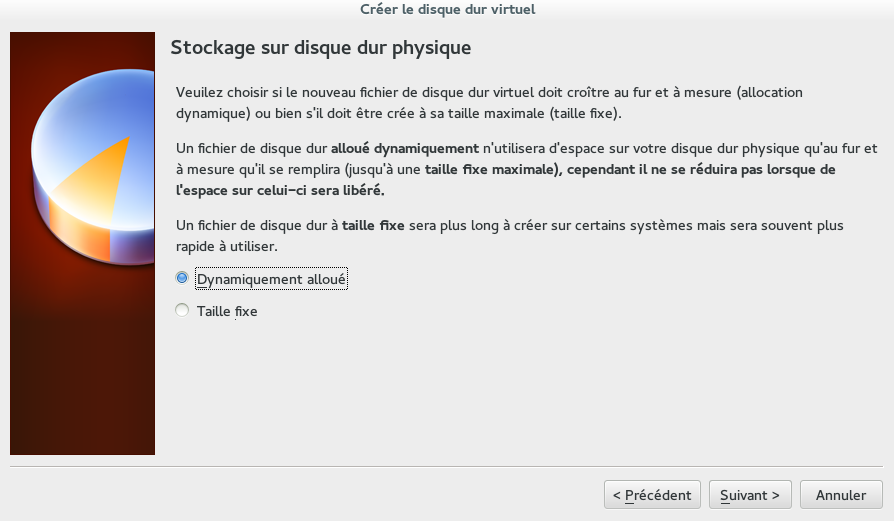Click the virtual disk pie illustration
This screenshot has height=521, width=894.
pos(93,166)
